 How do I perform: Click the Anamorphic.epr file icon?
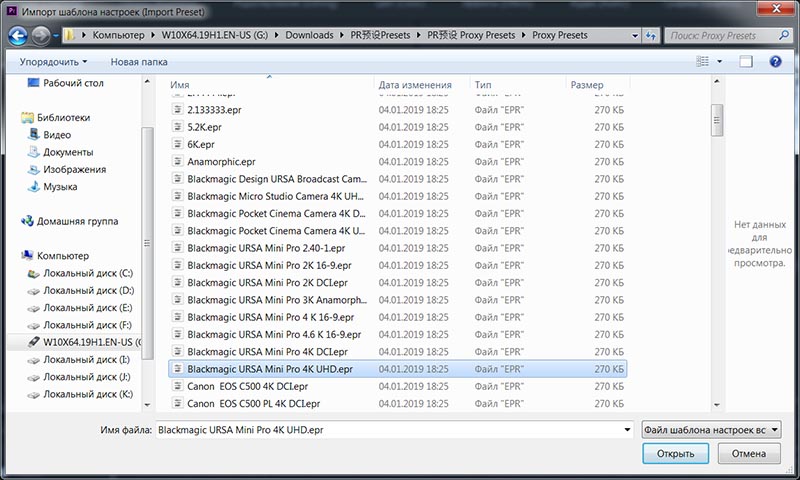point(178,161)
